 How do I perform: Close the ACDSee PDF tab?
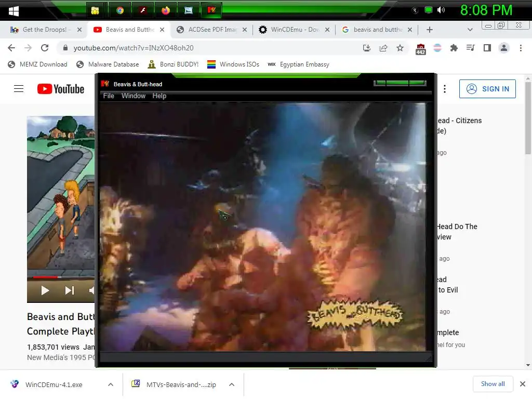(245, 30)
